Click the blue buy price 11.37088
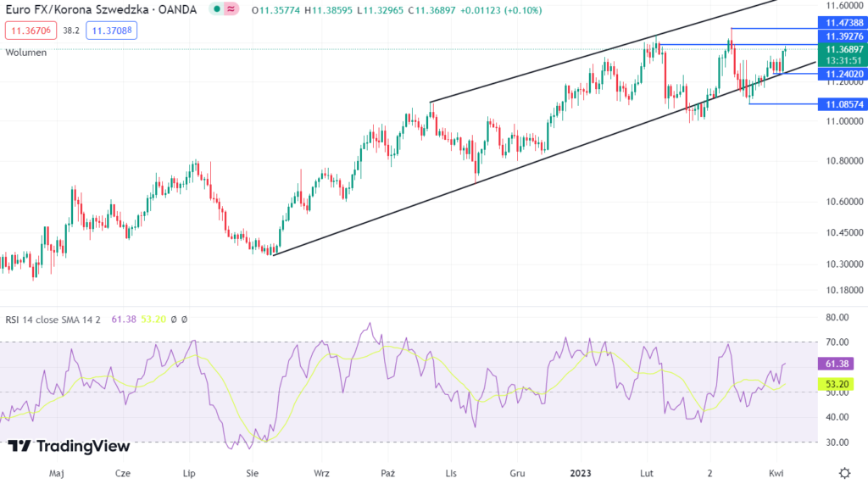This screenshot has width=868, height=484. pos(110,31)
